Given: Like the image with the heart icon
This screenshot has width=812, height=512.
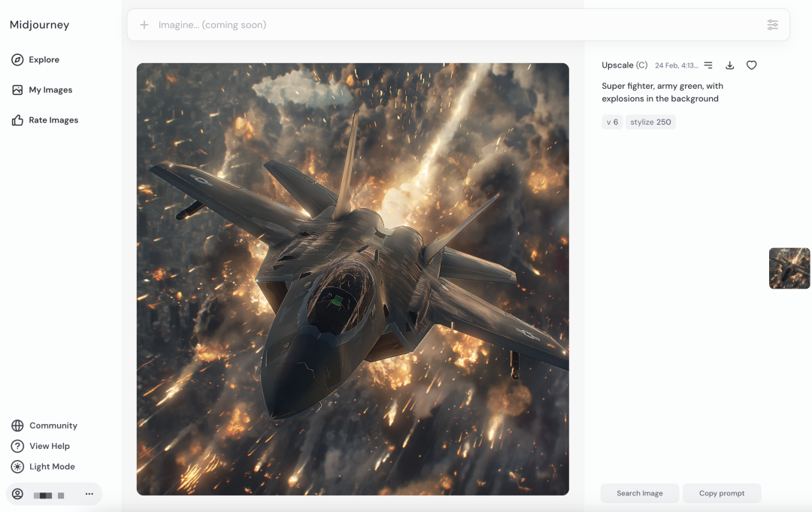Looking at the screenshot, I should (751, 65).
